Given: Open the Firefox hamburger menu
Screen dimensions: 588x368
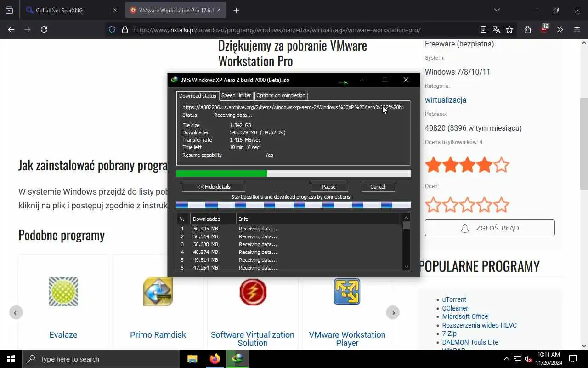Looking at the screenshot, I should [x=577, y=29].
